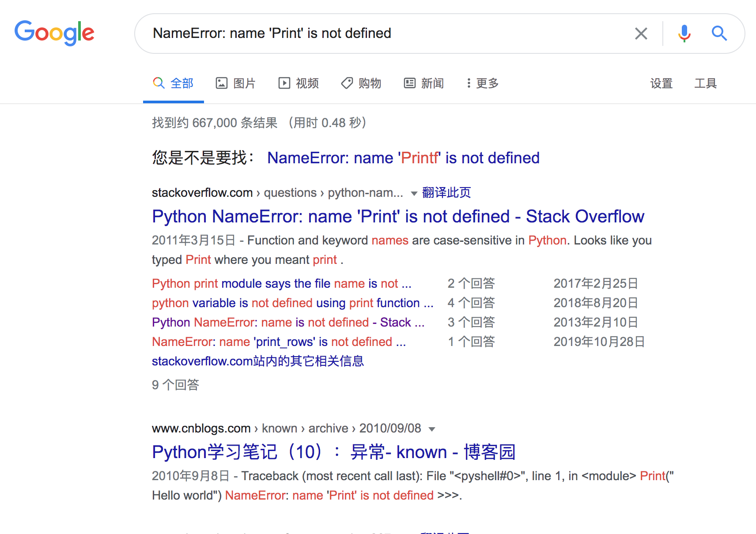Click the three-dot 更多 icon

469,83
